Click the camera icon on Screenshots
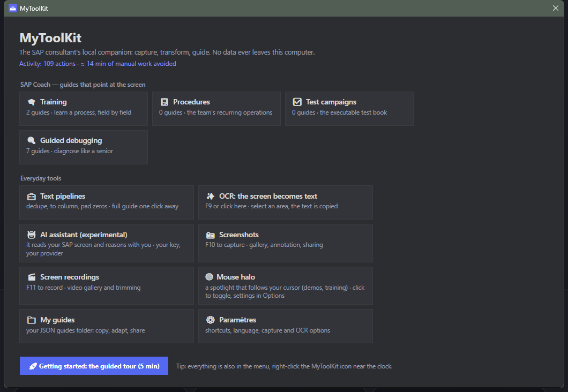Screen dimensions: 568x392 click(x=211, y=235)
